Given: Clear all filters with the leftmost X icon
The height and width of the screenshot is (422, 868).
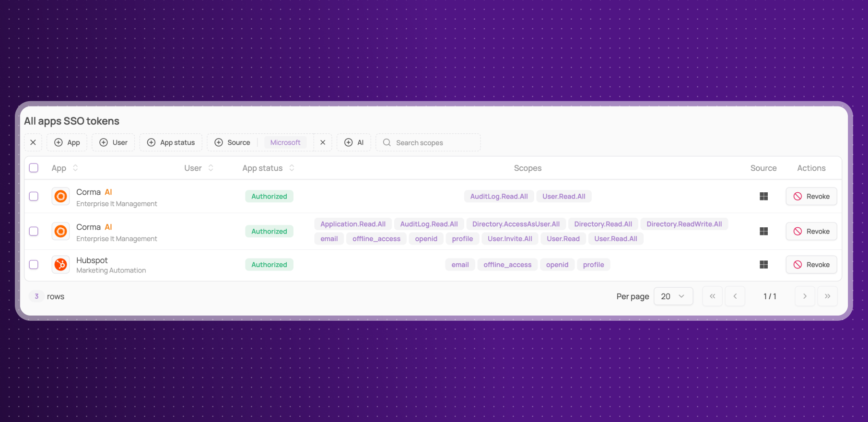Looking at the screenshot, I should point(33,142).
